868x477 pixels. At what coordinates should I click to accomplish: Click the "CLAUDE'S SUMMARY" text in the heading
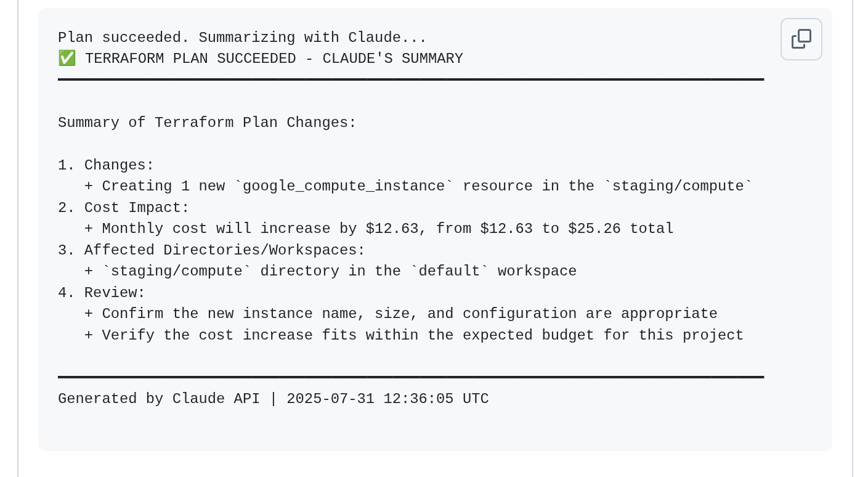[x=392, y=59]
